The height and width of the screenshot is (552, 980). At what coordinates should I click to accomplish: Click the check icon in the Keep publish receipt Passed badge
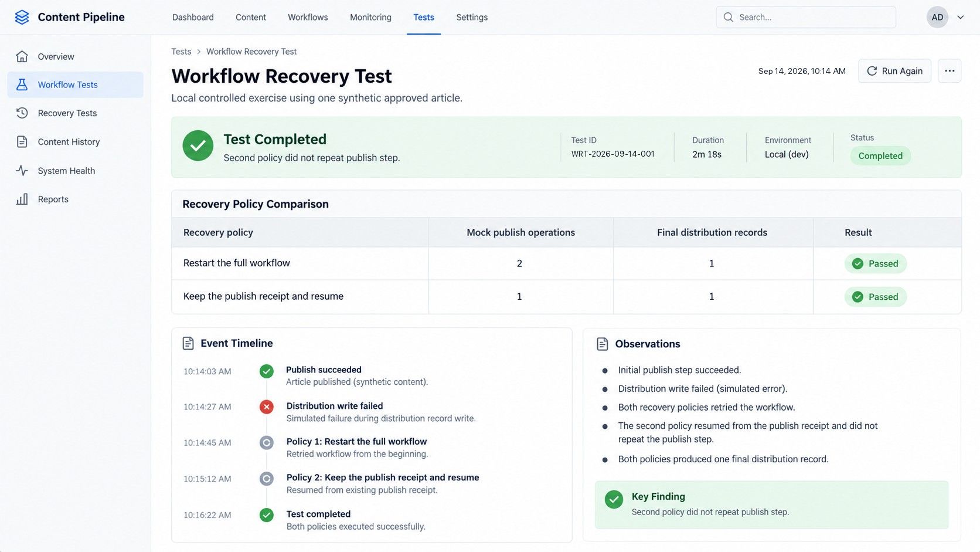coord(857,297)
